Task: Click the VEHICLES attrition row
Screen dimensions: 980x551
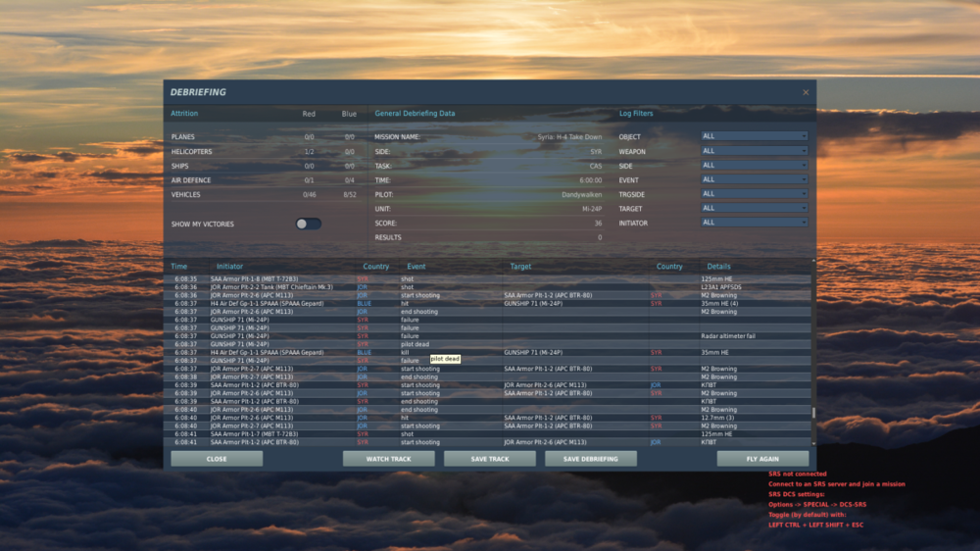Action: (x=265, y=194)
